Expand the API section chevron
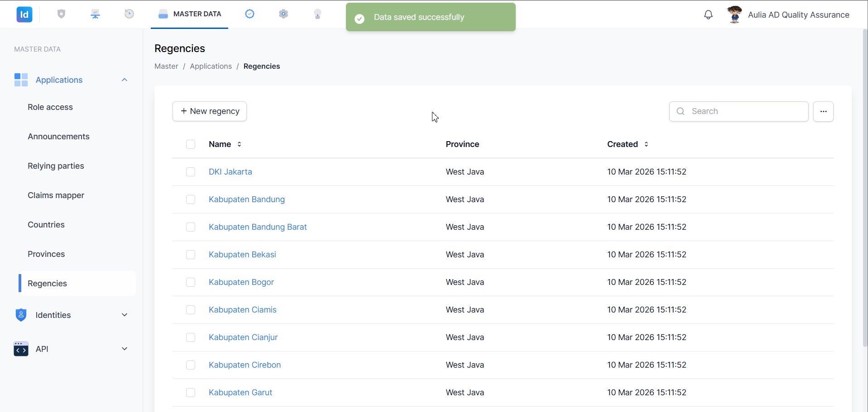The width and height of the screenshot is (868, 412). tap(125, 349)
